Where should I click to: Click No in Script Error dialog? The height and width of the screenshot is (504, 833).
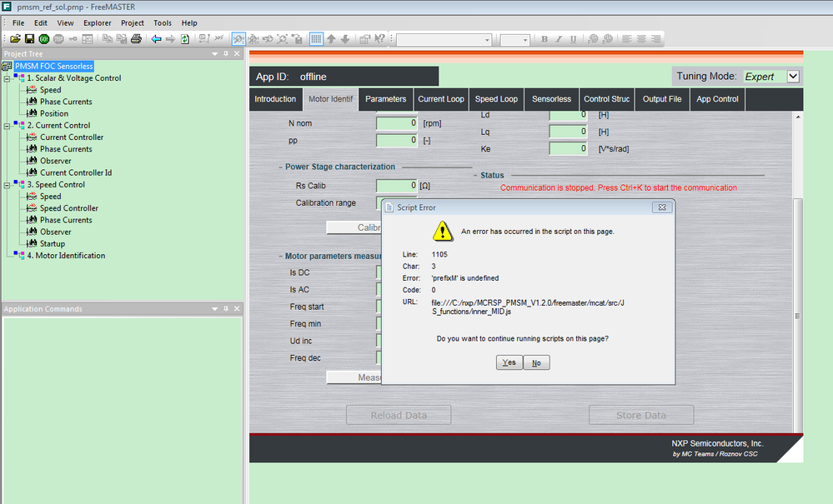(536, 362)
